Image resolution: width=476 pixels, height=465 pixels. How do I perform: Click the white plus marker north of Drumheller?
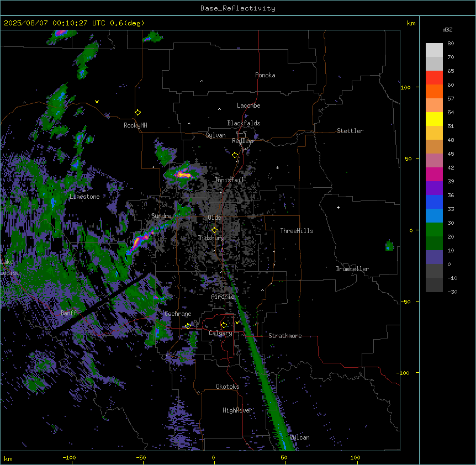(x=338, y=207)
